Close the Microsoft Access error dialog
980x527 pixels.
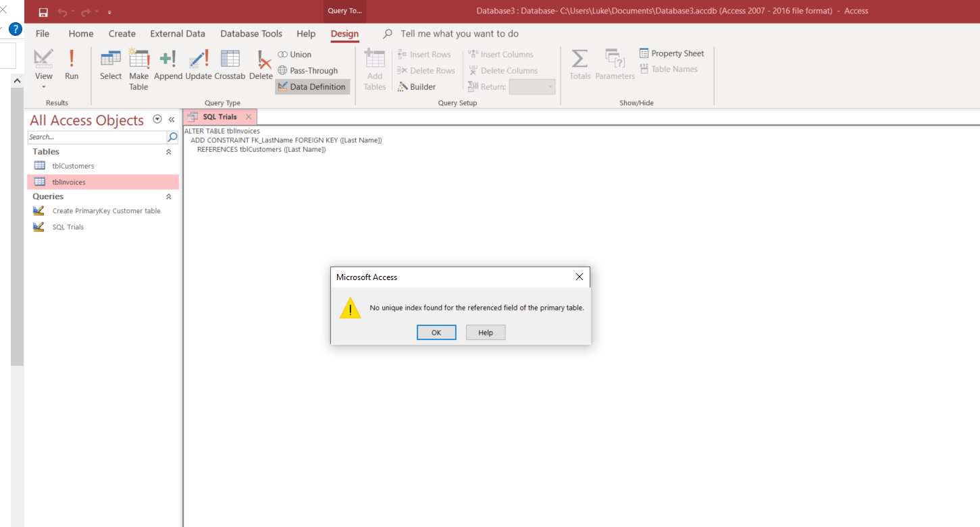click(x=579, y=277)
